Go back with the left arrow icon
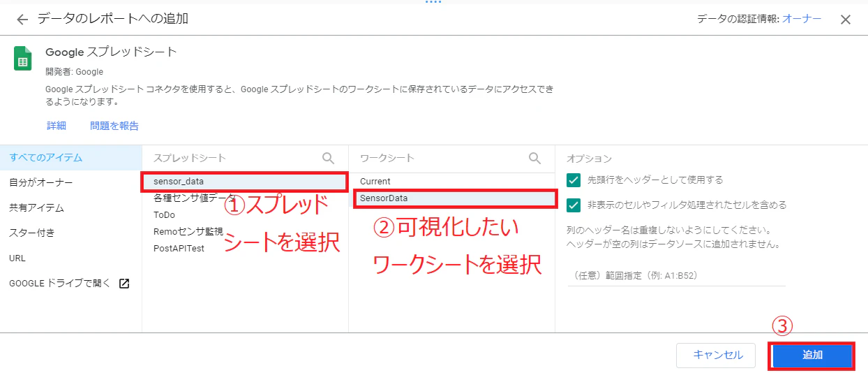 22,20
